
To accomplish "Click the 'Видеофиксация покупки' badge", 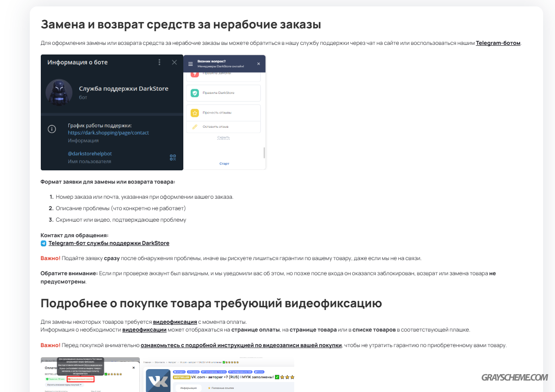I will pos(81,379).
